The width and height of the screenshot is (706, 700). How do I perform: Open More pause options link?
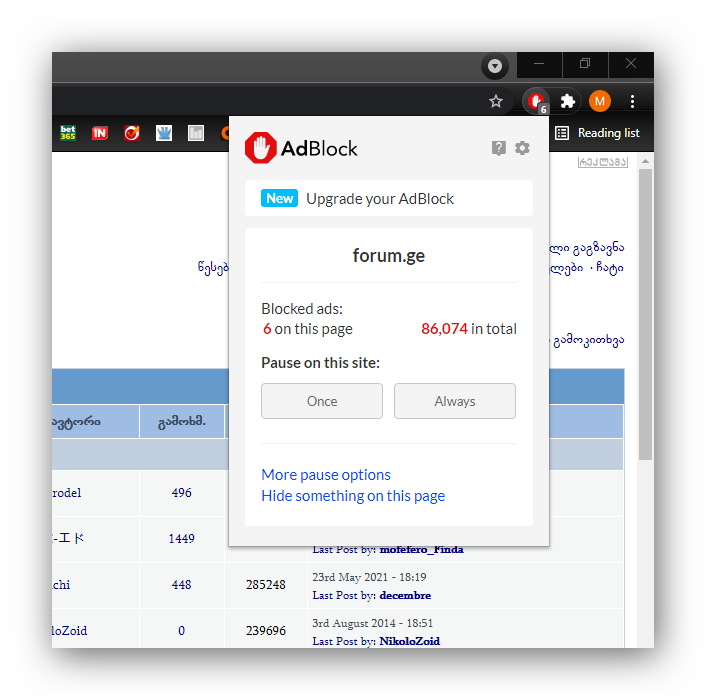pyautogui.click(x=326, y=475)
